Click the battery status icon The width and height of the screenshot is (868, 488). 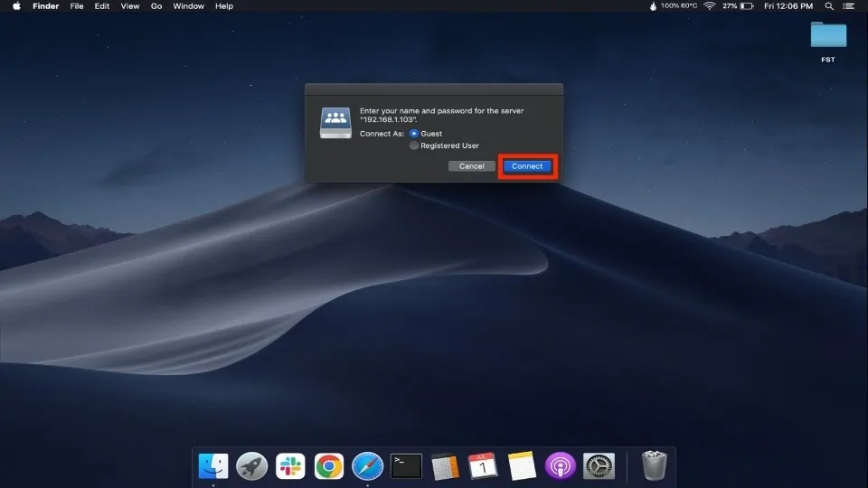point(748,6)
